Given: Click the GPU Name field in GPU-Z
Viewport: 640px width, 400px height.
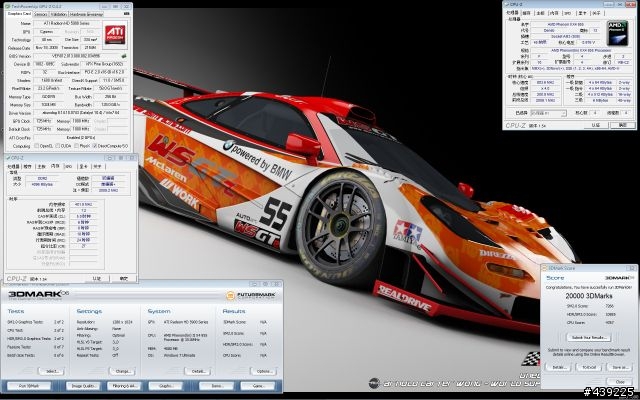Looking at the screenshot, I should 67,23.
